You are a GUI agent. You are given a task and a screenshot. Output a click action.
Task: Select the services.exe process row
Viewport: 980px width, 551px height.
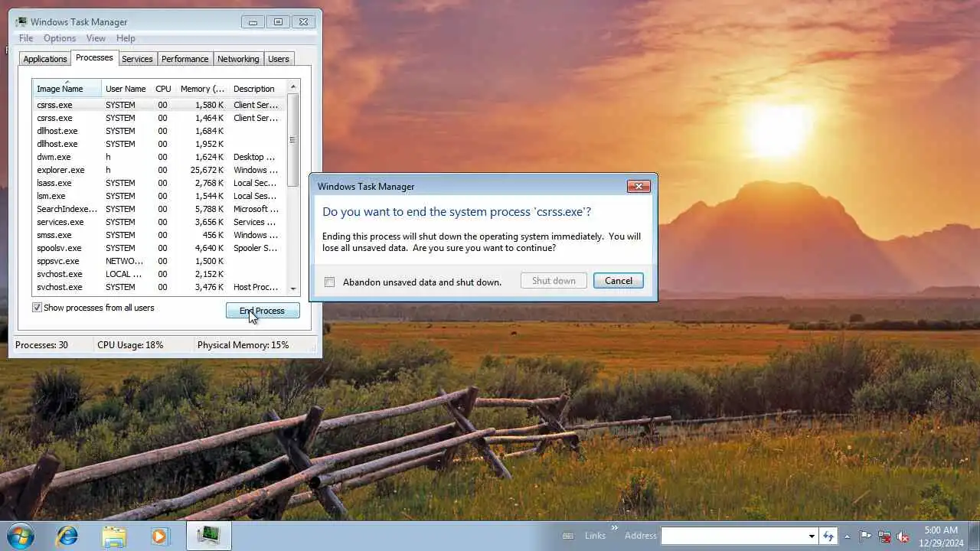tap(159, 222)
